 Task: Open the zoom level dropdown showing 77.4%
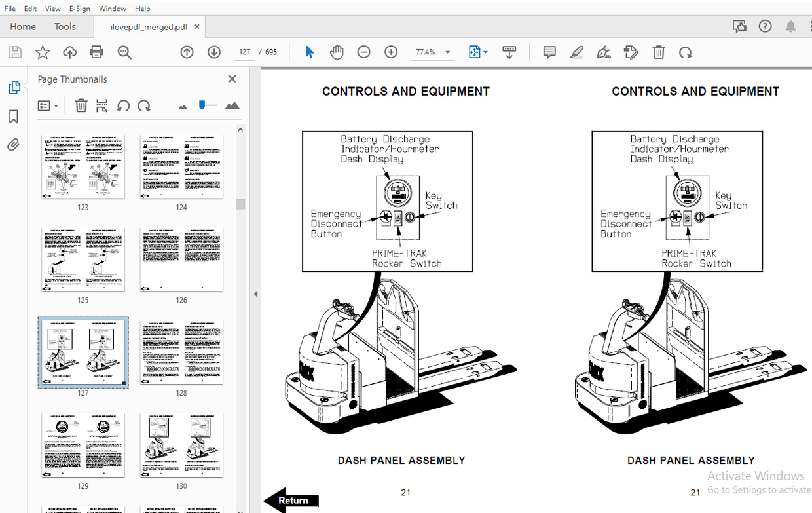[x=447, y=52]
